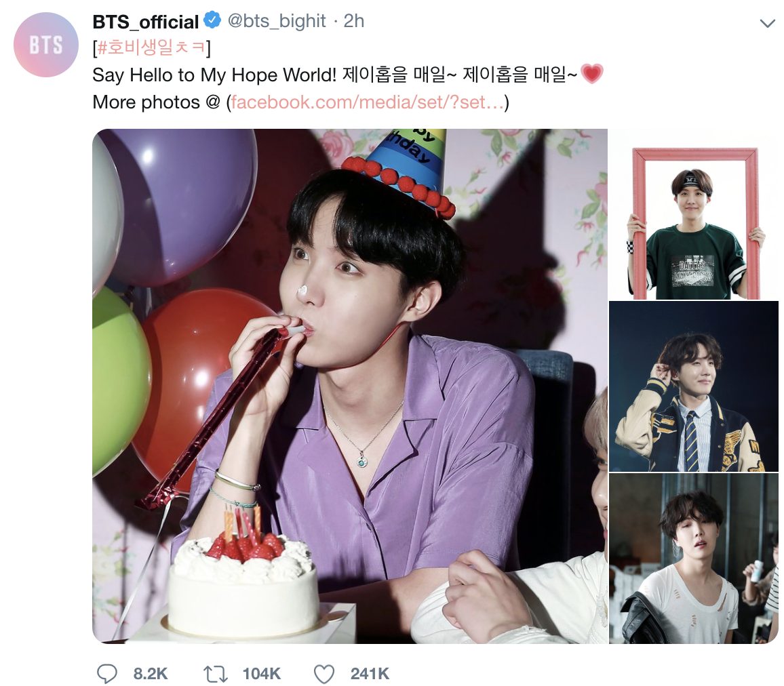Click the red heart emoji in tweet

pos(592,74)
